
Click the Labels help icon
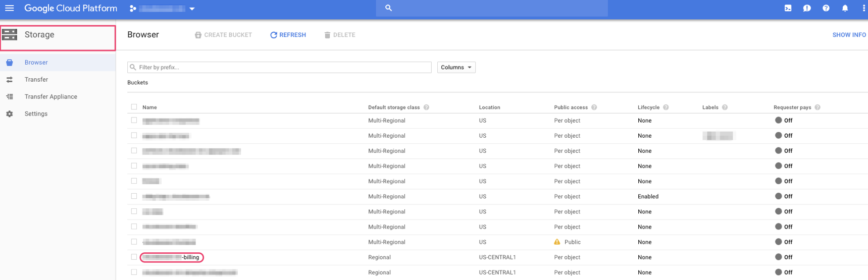pyautogui.click(x=725, y=107)
